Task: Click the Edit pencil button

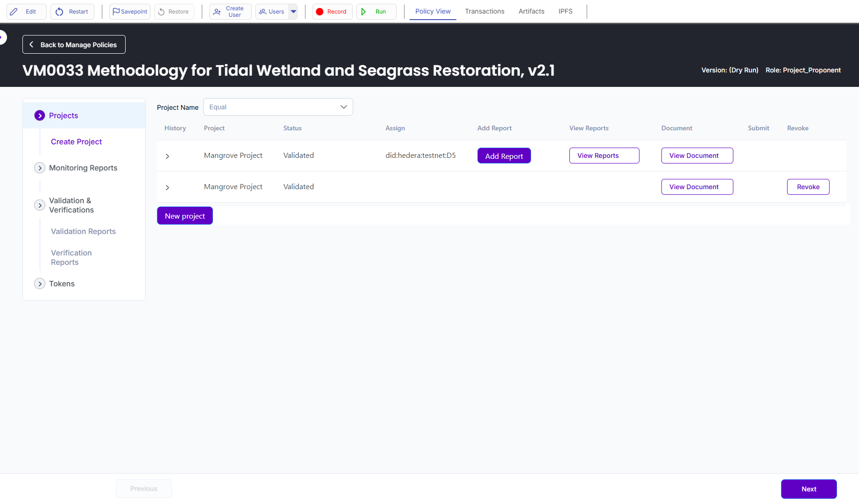Action: (x=26, y=12)
